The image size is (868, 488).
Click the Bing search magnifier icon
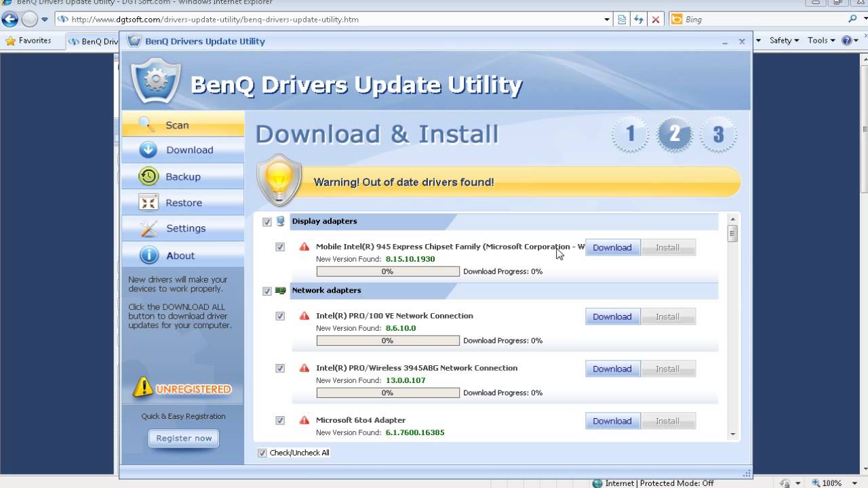click(852, 19)
